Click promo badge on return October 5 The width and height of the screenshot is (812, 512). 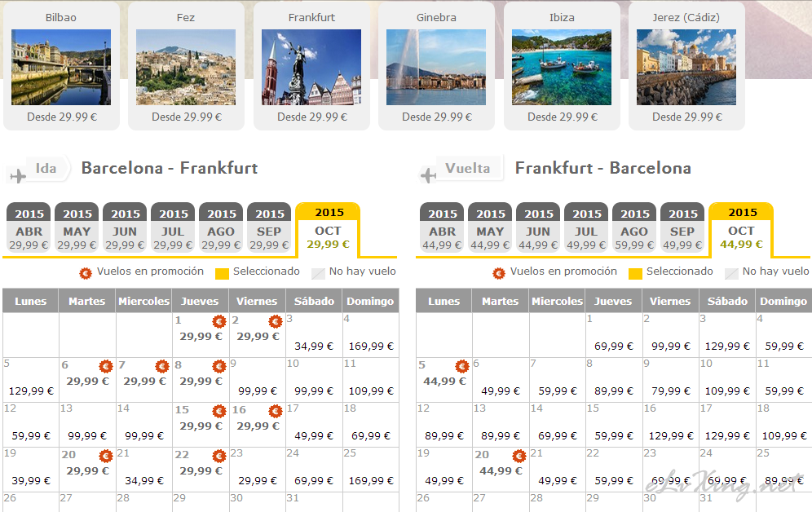pos(462,367)
